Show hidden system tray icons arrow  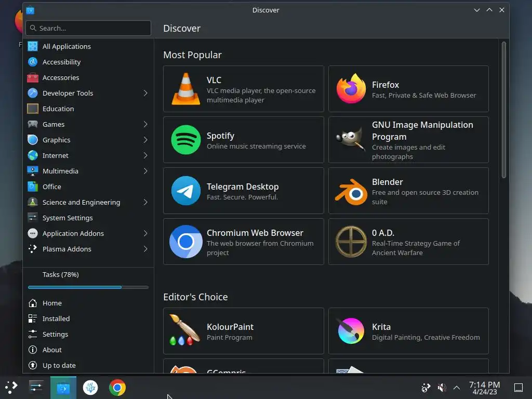tap(457, 388)
